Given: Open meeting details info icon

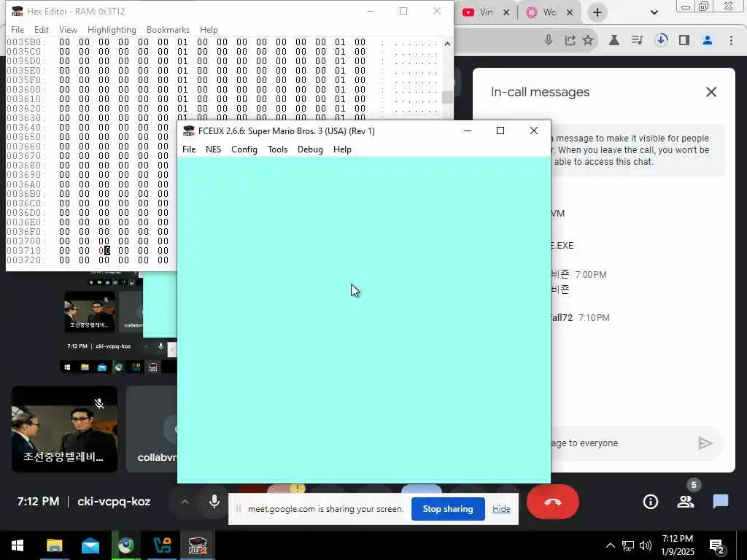Looking at the screenshot, I should coord(650,502).
